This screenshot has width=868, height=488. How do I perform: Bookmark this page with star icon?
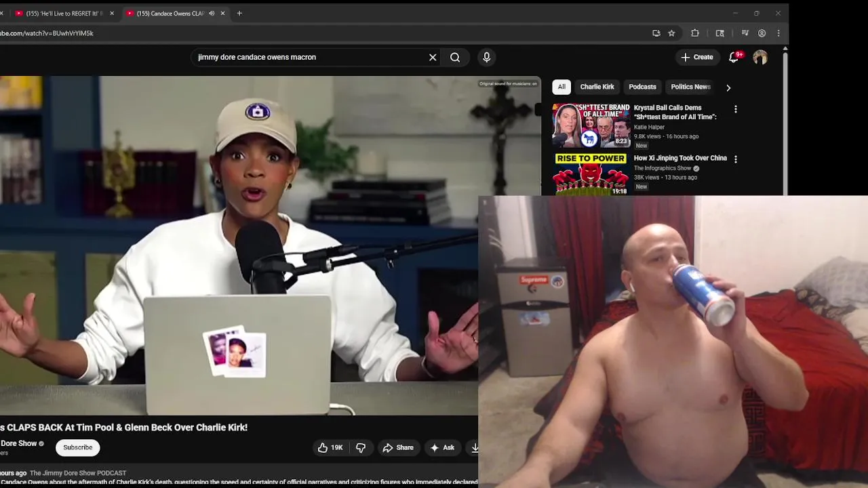point(671,33)
